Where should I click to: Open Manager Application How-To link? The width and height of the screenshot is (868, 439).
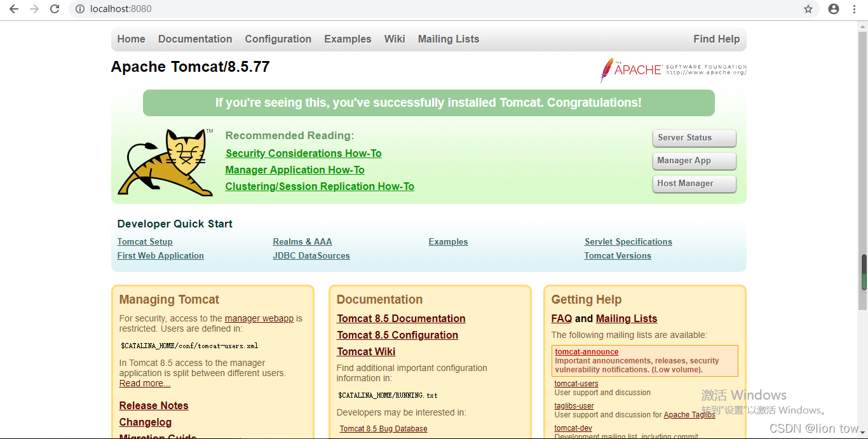(x=295, y=170)
